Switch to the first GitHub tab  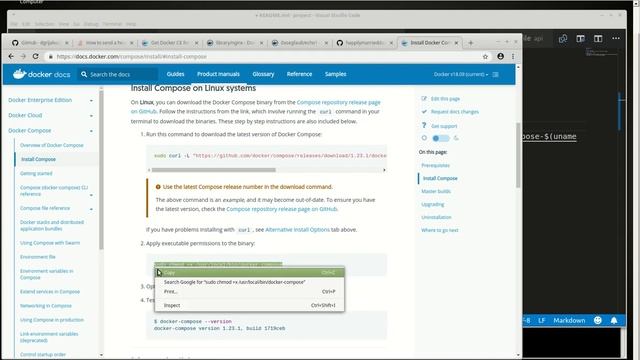(x=40, y=42)
